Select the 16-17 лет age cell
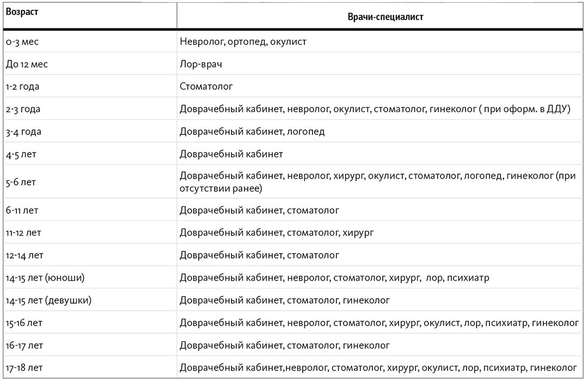Screen dimensions: 588x381 click(x=90, y=345)
